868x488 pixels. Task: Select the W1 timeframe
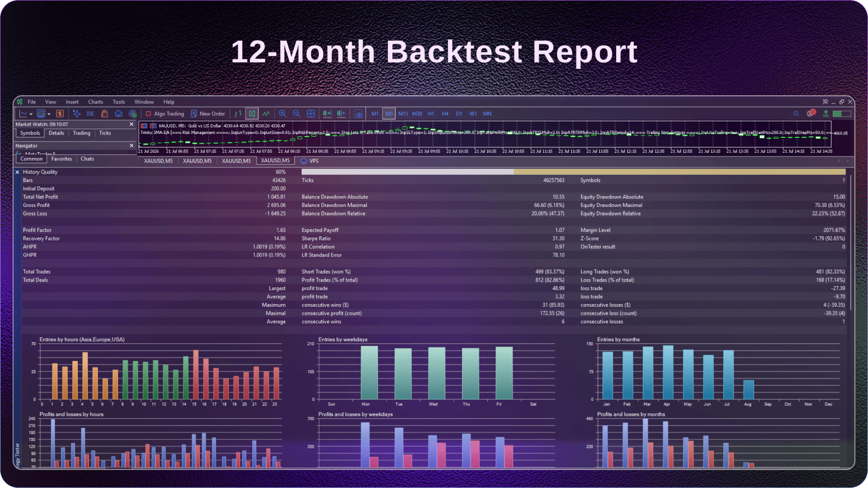click(473, 114)
